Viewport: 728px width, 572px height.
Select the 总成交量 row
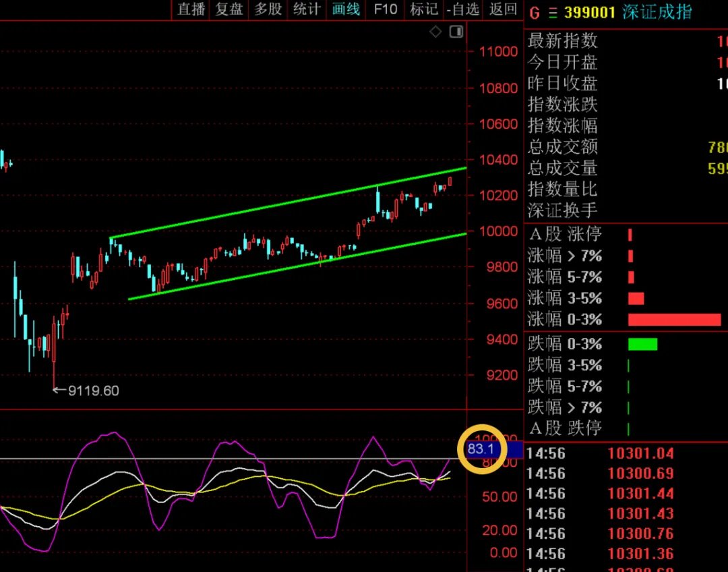point(626,168)
